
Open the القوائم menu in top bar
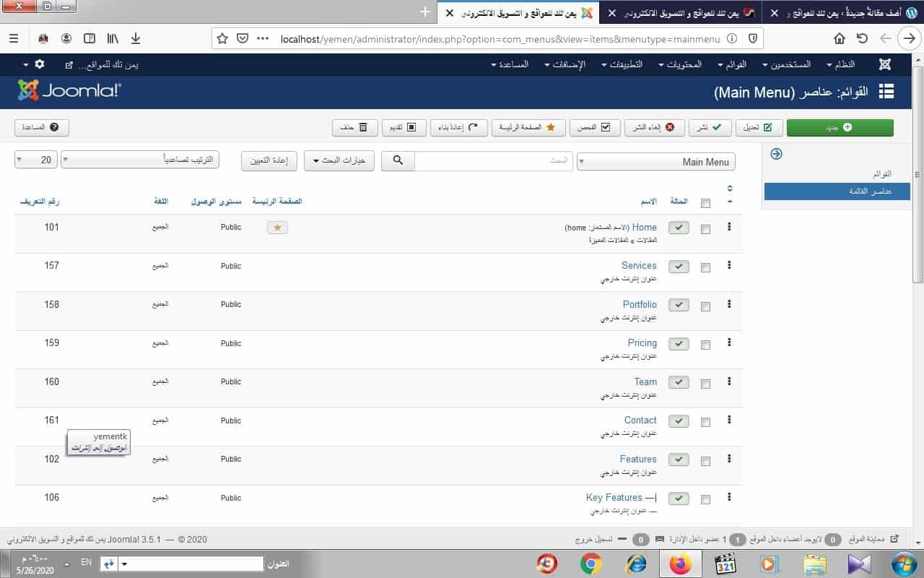(731, 64)
